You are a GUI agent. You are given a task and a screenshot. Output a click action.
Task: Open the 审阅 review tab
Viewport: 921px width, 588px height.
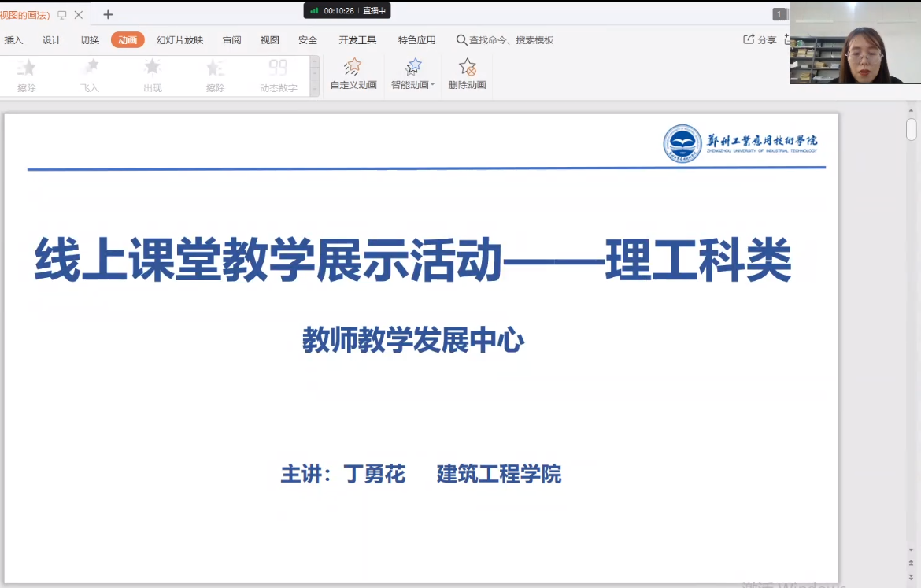[x=231, y=40]
